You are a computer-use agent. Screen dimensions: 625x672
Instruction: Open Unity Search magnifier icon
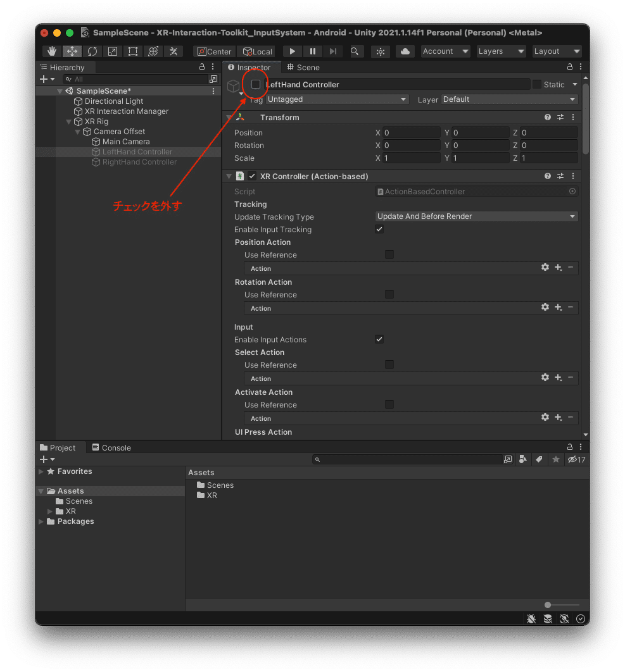(355, 51)
